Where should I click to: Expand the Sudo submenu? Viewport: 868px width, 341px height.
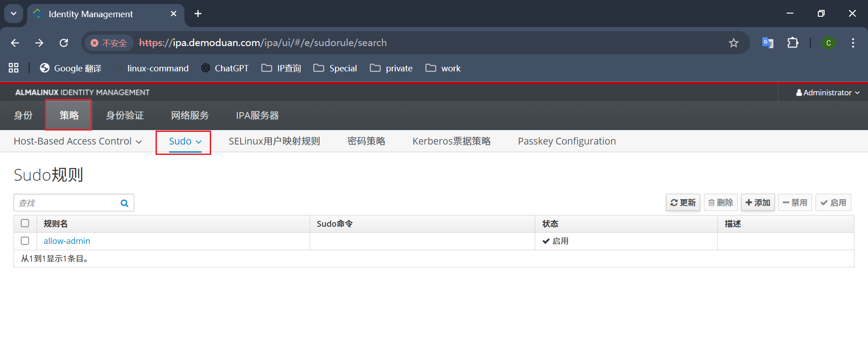185,141
